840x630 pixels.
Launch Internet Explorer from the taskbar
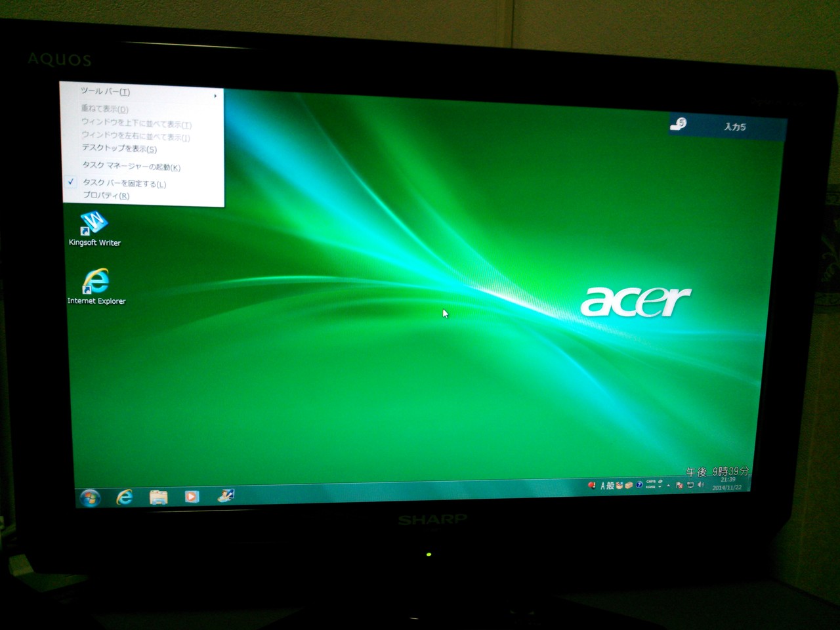tap(124, 497)
